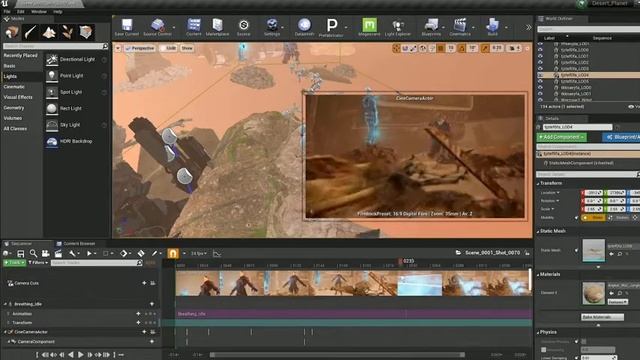640x360 pixels.
Task: Collapse the Transform section in Details
Action: (x=538, y=184)
